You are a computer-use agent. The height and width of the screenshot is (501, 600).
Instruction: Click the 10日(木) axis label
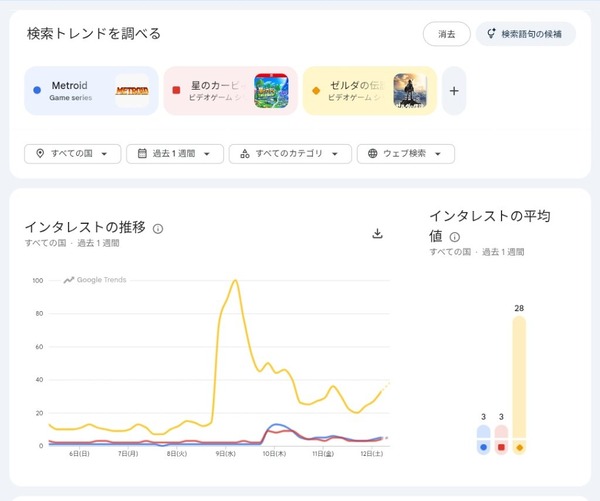point(274,454)
